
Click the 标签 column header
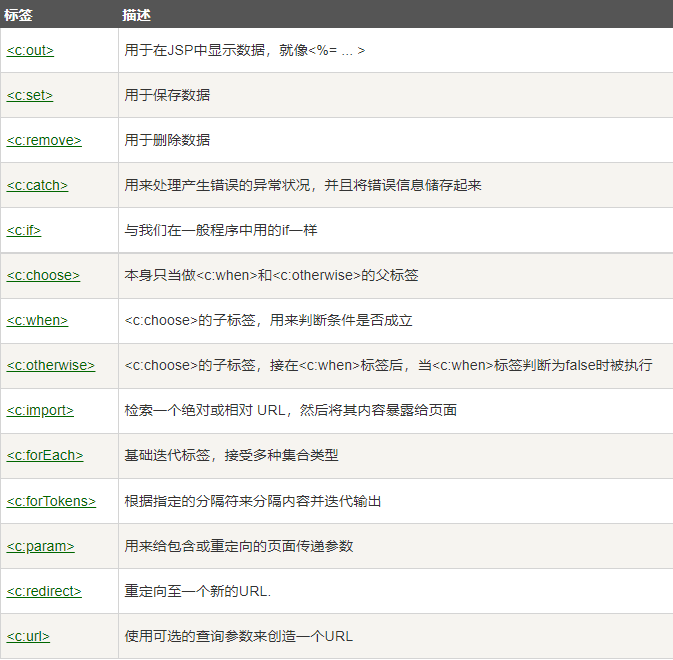click(18, 16)
